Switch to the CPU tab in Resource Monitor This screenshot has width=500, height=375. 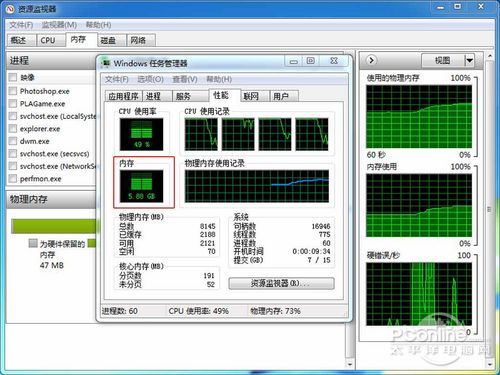click(x=48, y=40)
